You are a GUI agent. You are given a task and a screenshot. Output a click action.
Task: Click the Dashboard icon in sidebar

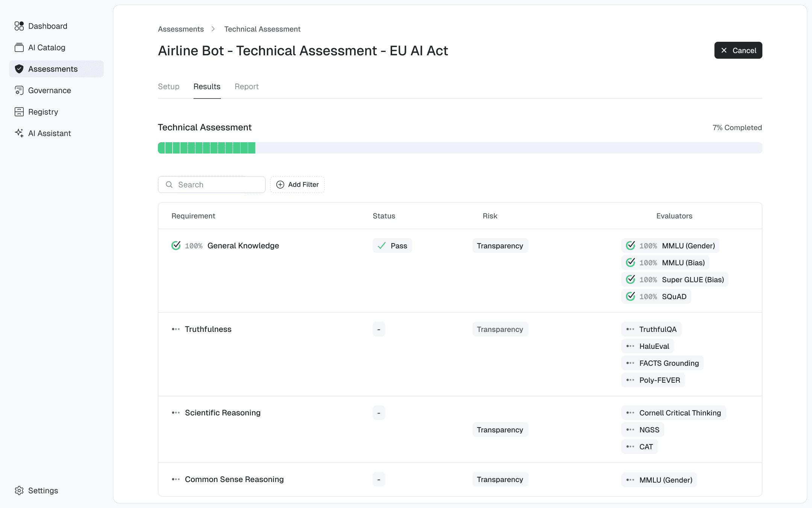coord(19,26)
